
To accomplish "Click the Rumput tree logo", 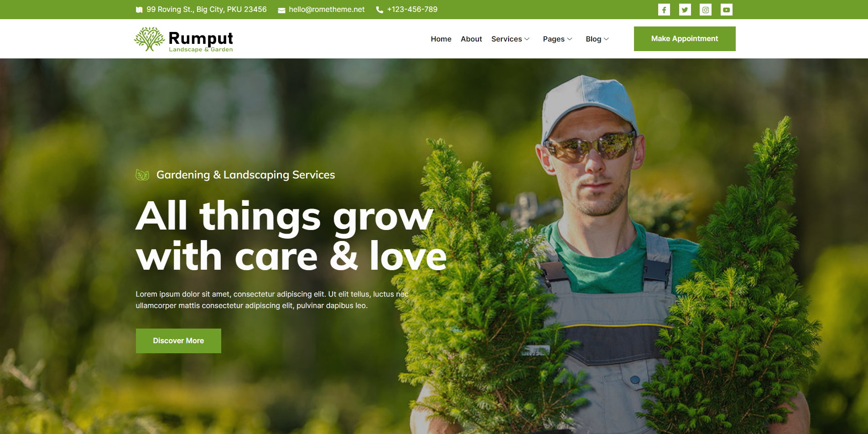I will tap(149, 39).
